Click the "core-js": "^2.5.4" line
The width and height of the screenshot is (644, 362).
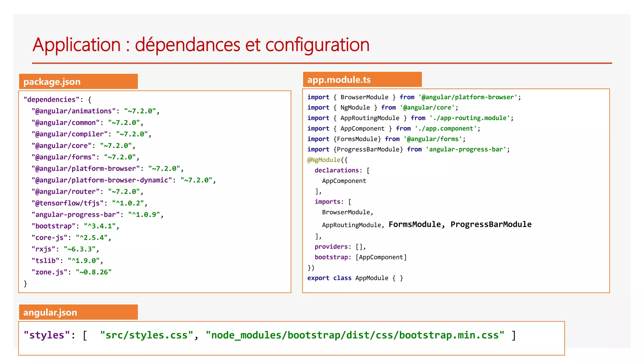[71, 238]
